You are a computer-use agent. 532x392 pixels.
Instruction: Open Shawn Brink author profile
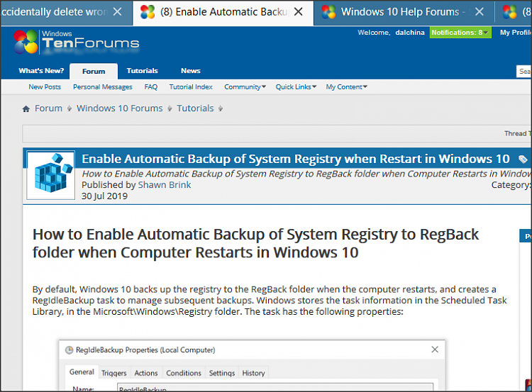pos(165,185)
